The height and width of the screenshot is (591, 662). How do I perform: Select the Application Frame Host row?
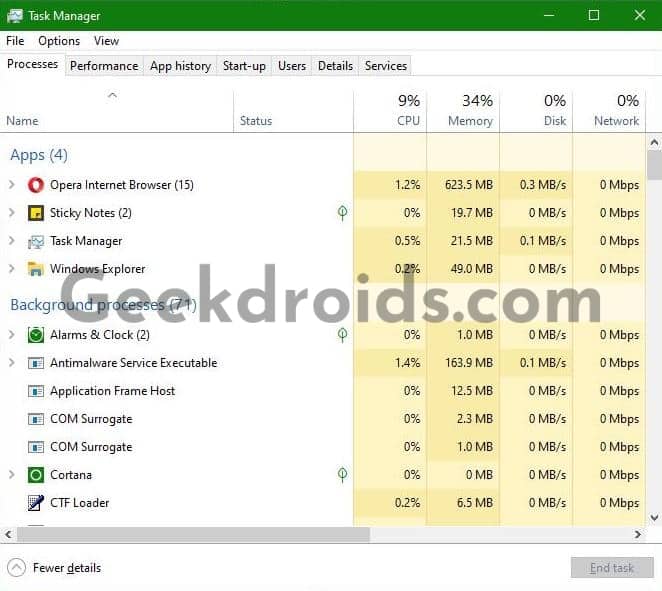pyautogui.click(x=323, y=391)
